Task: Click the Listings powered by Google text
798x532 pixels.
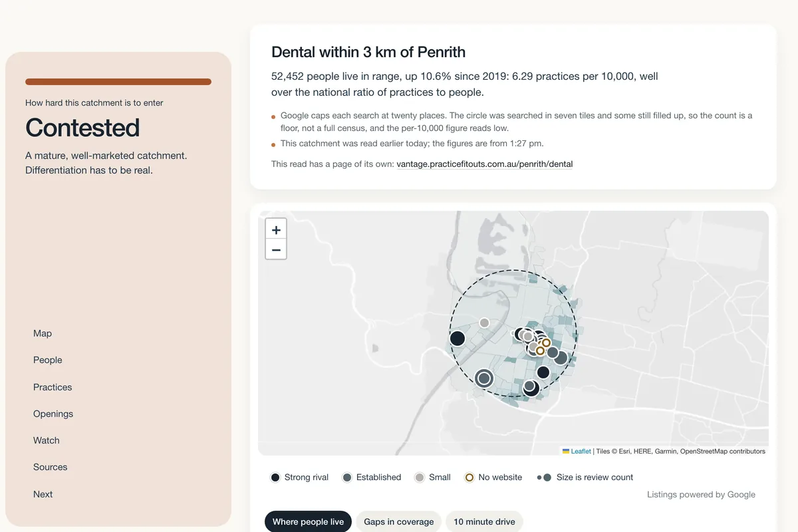Action: pyautogui.click(x=701, y=494)
